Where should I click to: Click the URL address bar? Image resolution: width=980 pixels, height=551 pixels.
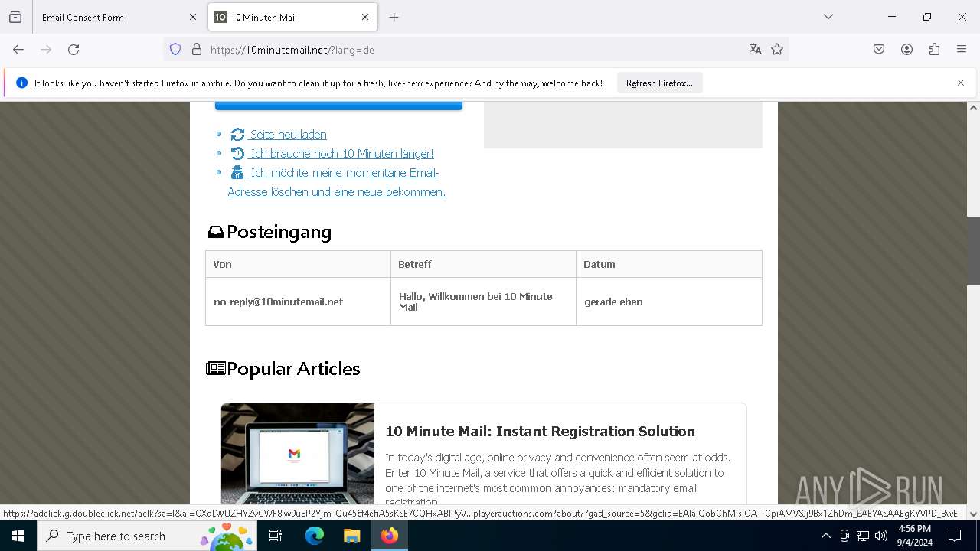[x=475, y=50]
